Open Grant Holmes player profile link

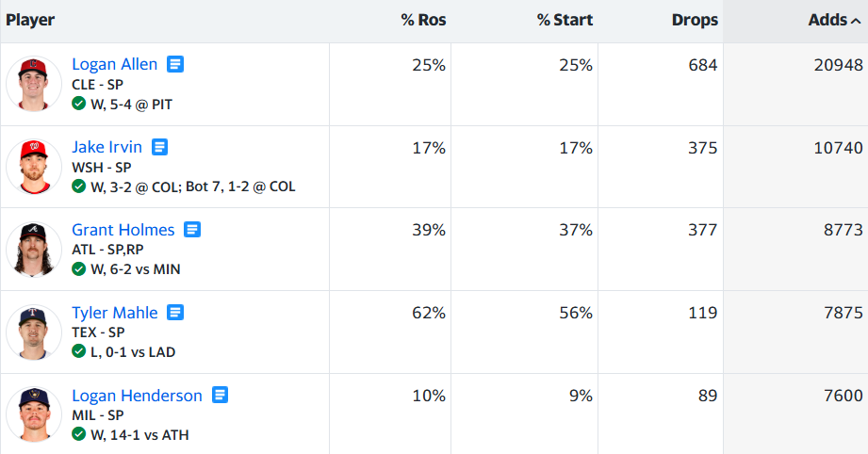click(x=123, y=230)
